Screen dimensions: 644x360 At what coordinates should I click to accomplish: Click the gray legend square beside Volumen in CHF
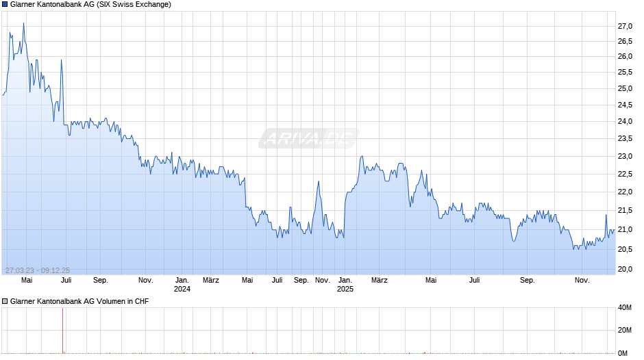point(5,301)
